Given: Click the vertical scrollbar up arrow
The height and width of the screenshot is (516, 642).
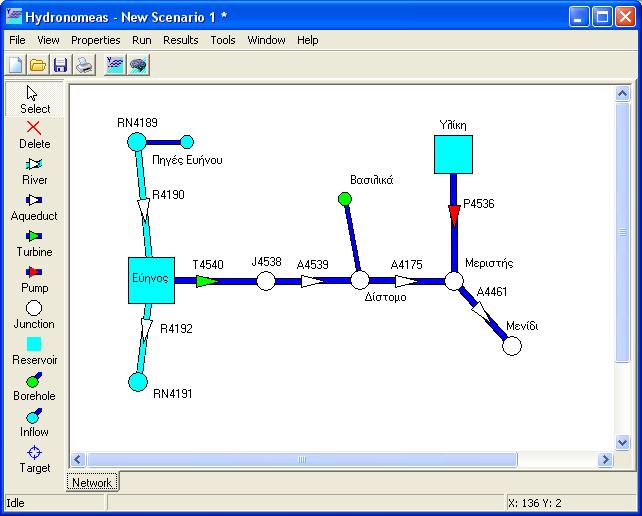Looking at the screenshot, I should [x=622, y=94].
